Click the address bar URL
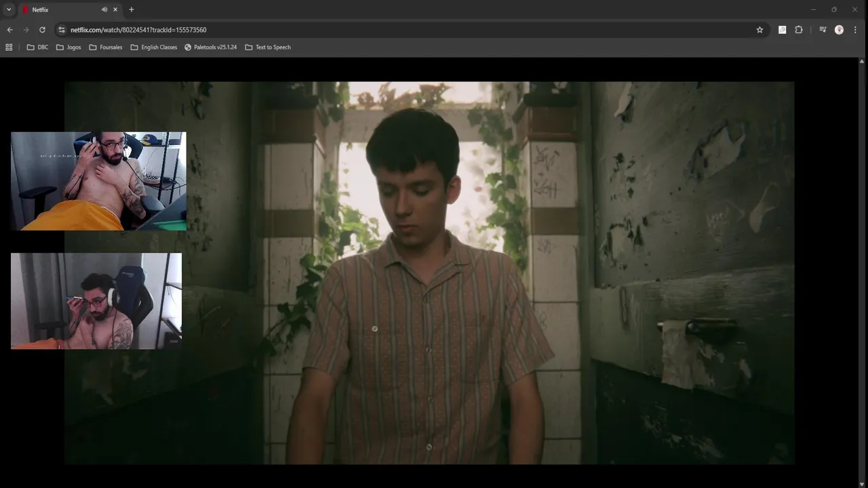The width and height of the screenshot is (868, 488). click(x=138, y=30)
